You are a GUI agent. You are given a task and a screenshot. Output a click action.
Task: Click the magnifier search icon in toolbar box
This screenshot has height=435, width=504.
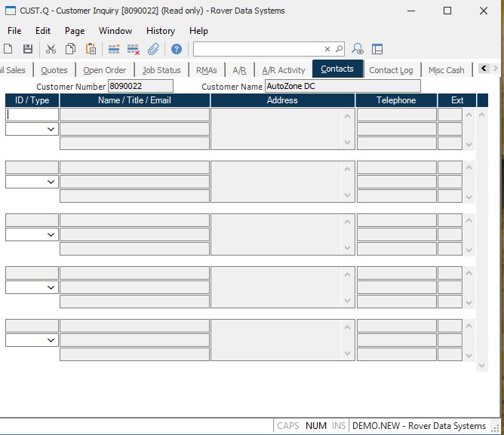pos(339,49)
